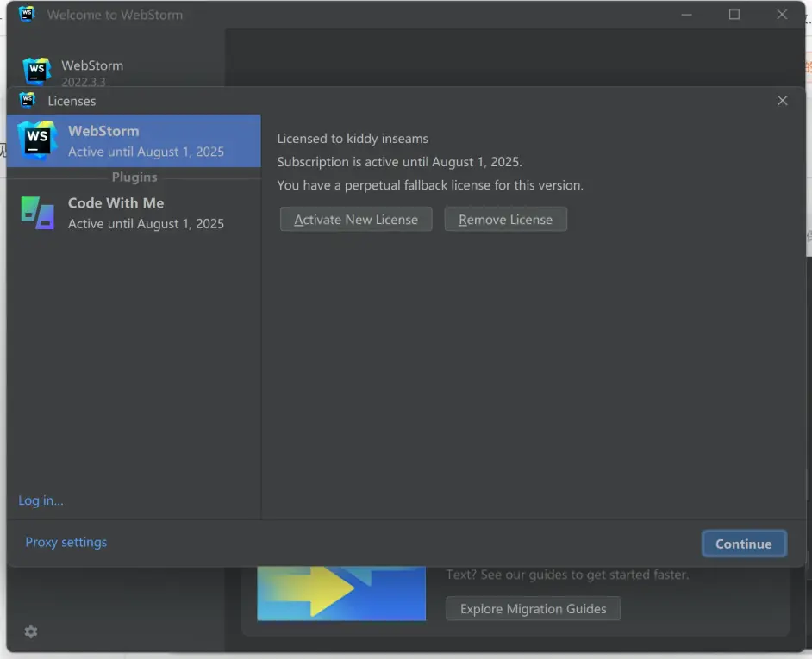Click the WebStorm icon in license list
Viewport: 812px width, 659px height.
point(37,140)
